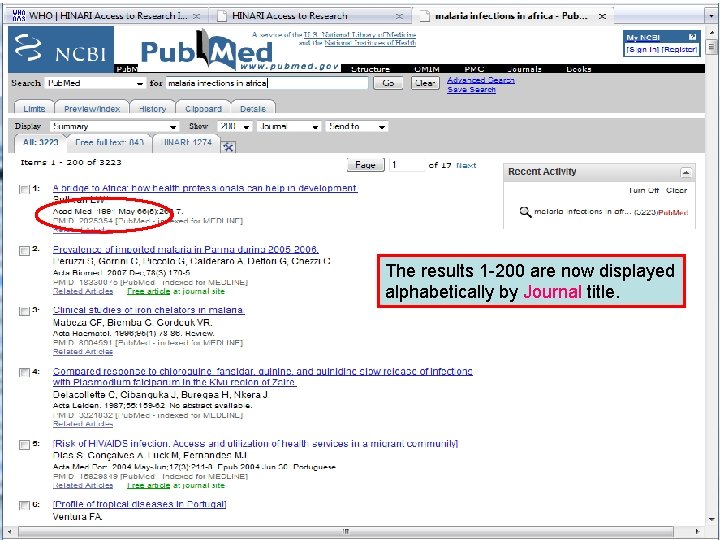
Task: Open the Journals menu item
Action: click(524, 69)
